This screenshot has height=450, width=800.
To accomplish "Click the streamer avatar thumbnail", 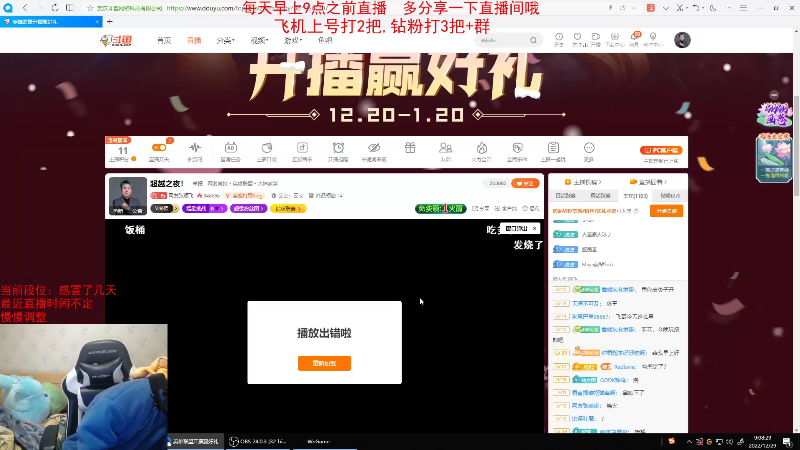I will pyautogui.click(x=128, y=196).
